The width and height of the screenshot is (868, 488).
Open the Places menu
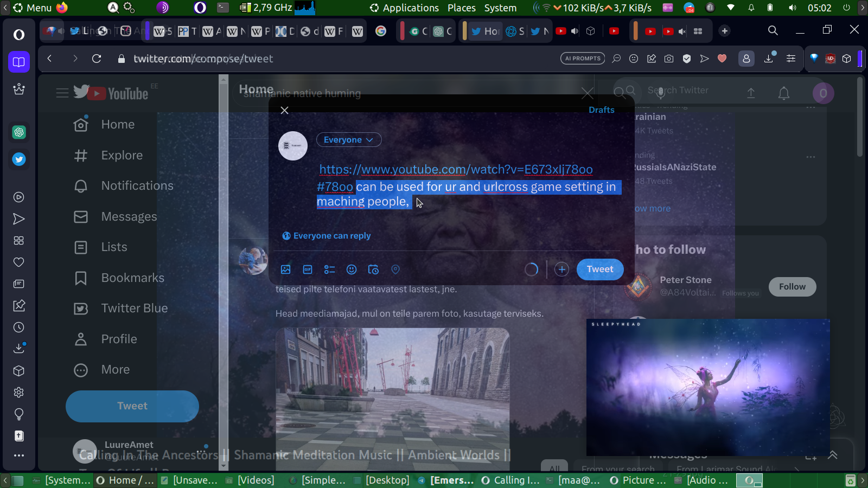461,8
